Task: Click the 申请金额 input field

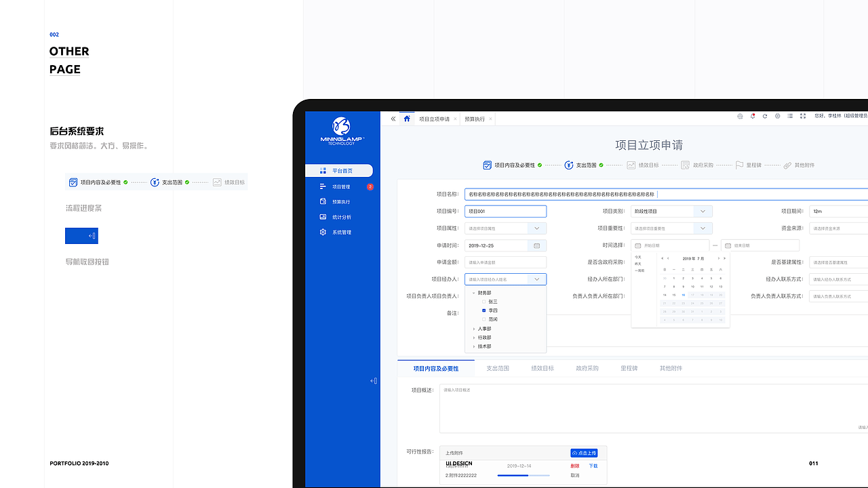Action: [x=505, y=262]
